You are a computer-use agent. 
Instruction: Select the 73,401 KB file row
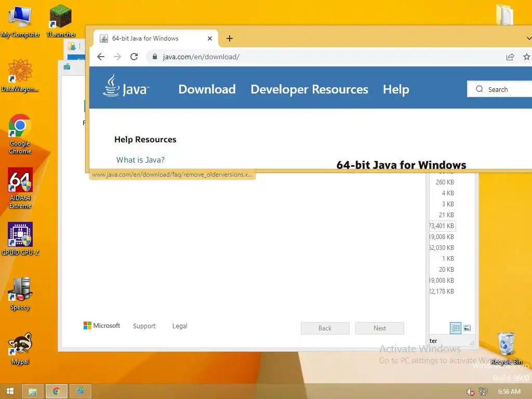pyautogui.click(x=443, y=225)
